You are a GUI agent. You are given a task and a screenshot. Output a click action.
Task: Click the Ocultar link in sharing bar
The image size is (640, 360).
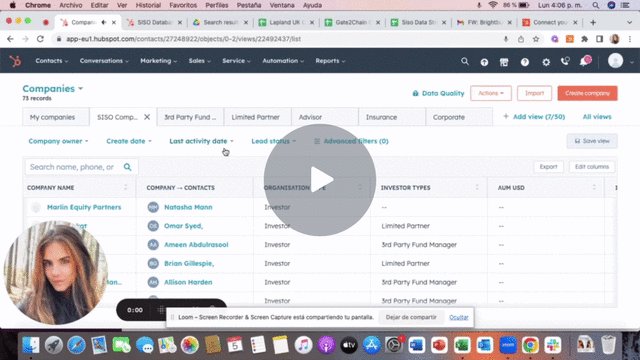[459, 318]
